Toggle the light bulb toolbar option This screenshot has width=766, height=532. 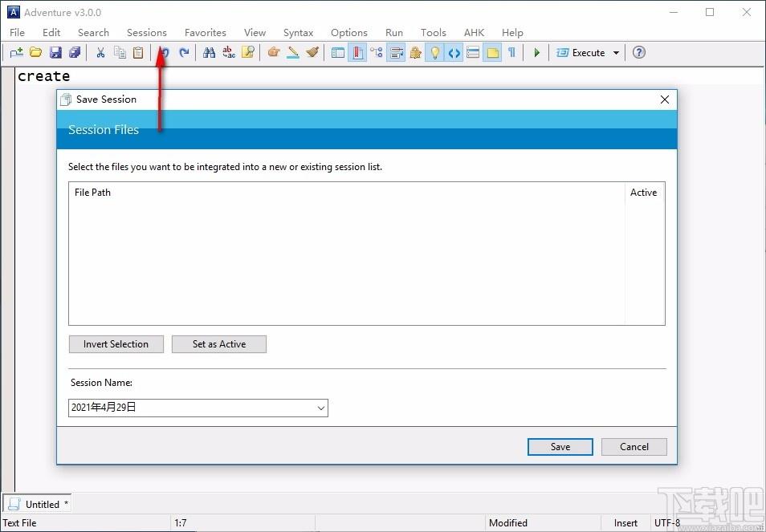click(434, 52)
